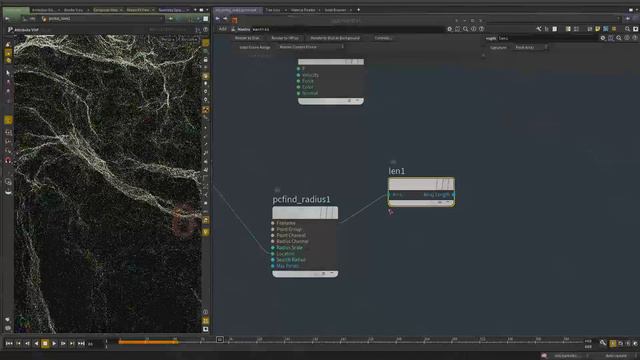Click the key icon in bottom-right playbar

[x=603, y=343]
